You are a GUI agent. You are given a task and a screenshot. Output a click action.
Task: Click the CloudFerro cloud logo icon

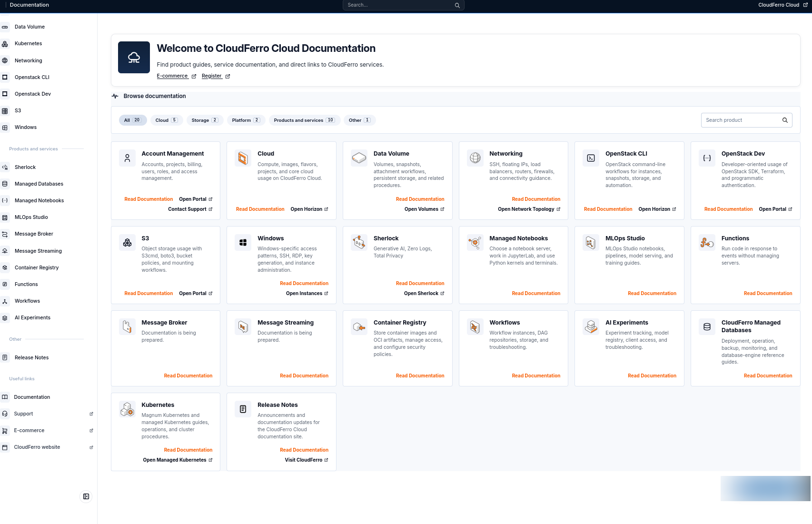tap(134, 57)
